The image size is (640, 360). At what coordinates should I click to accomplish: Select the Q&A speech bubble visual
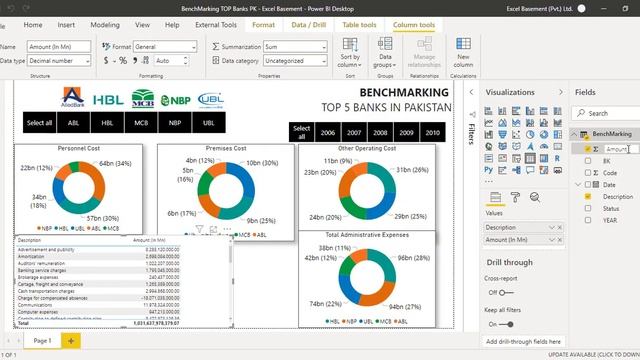(530, 170)
